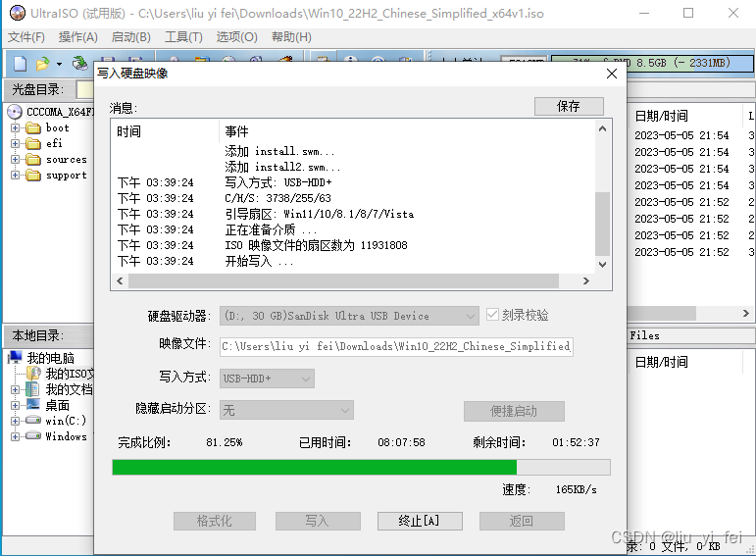Viewport: 756px width, 556px height.
Task: Open the 文件(F) menu
Action: pyautogui.click(x=26, y=37)
